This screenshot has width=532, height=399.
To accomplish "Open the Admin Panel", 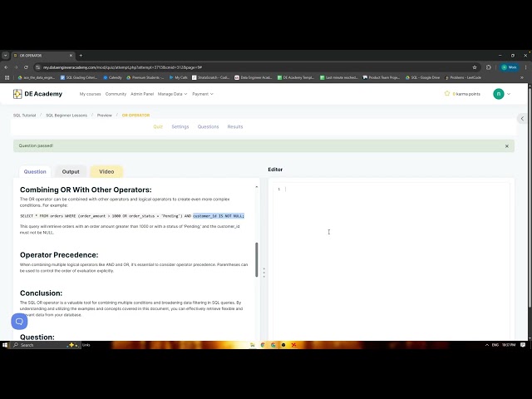I will point(142,94).
